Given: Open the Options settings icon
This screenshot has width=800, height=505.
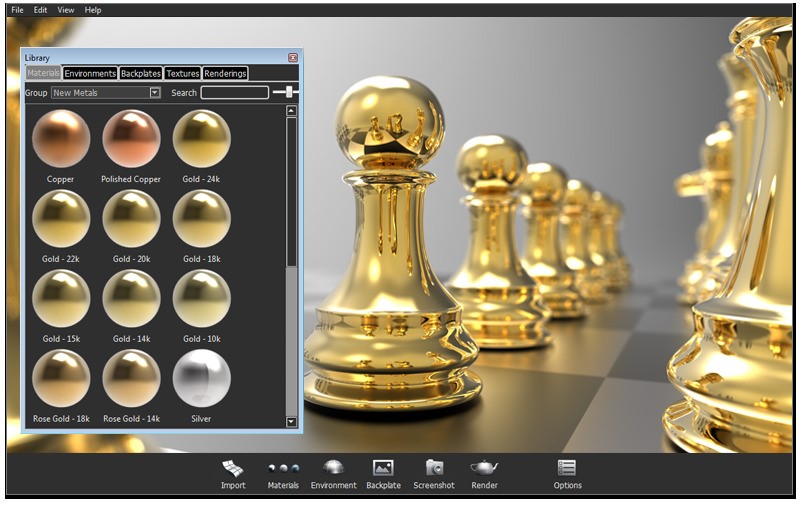Looking at the screenshot, I should click(x=567, y=468).
